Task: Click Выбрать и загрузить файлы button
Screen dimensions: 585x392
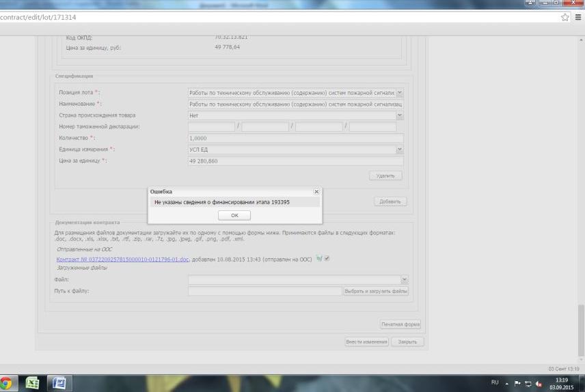Action: tap(376, 291)
